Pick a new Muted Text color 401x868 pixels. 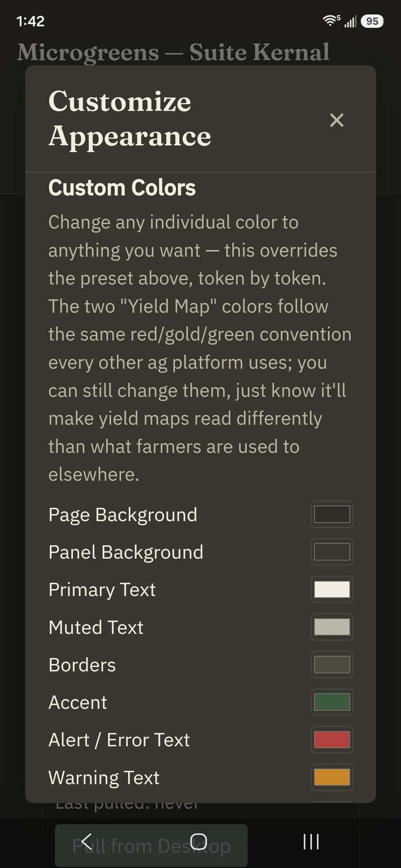[x=332, y=627]
